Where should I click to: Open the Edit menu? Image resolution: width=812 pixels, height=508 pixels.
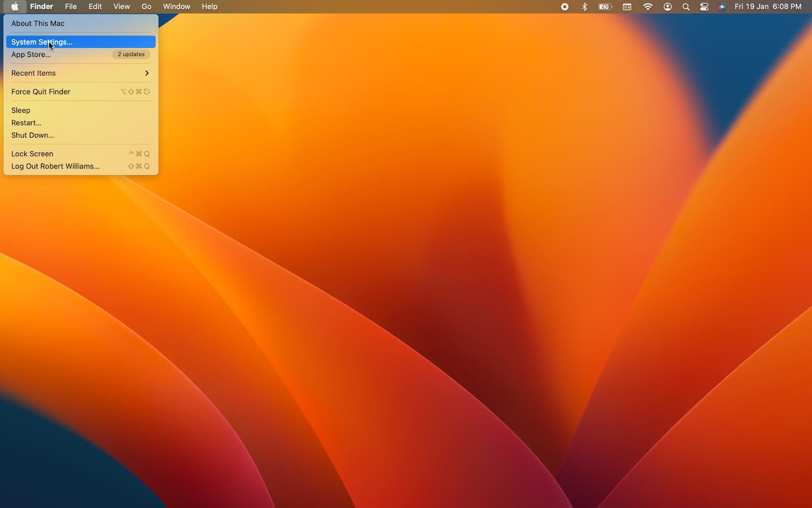(x=95, y=7)
